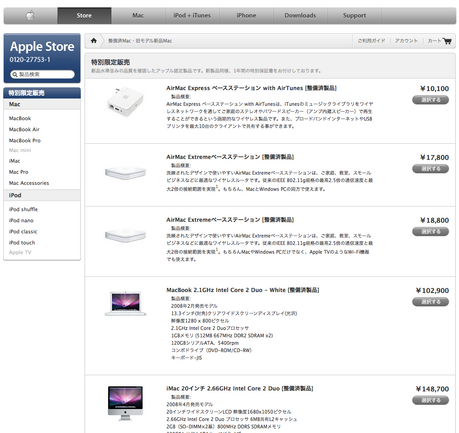The image size is (459, 433).
Task: Click the Apple Store title banner
Action: (42, 47)
